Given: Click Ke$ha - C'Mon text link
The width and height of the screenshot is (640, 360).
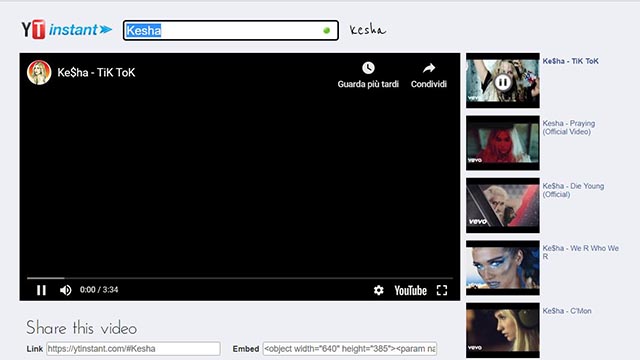Looking at the screenshot, I should click(x=567, y=311).
